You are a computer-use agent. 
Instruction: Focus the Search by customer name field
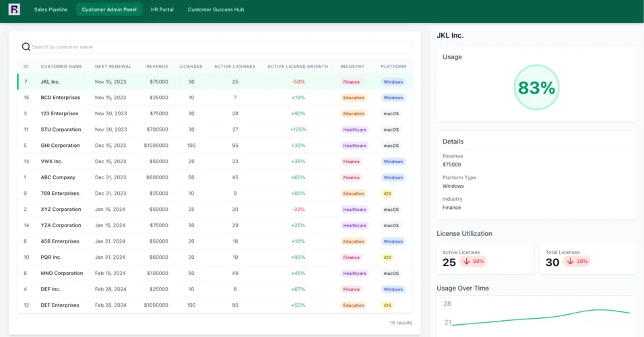pyautogui.click(x=214, y=47)
